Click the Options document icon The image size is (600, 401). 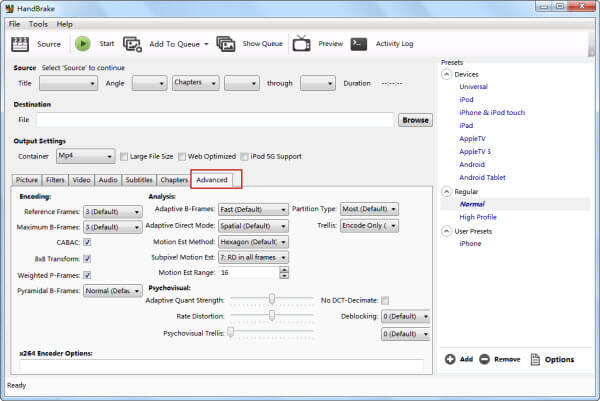(535, 359)
